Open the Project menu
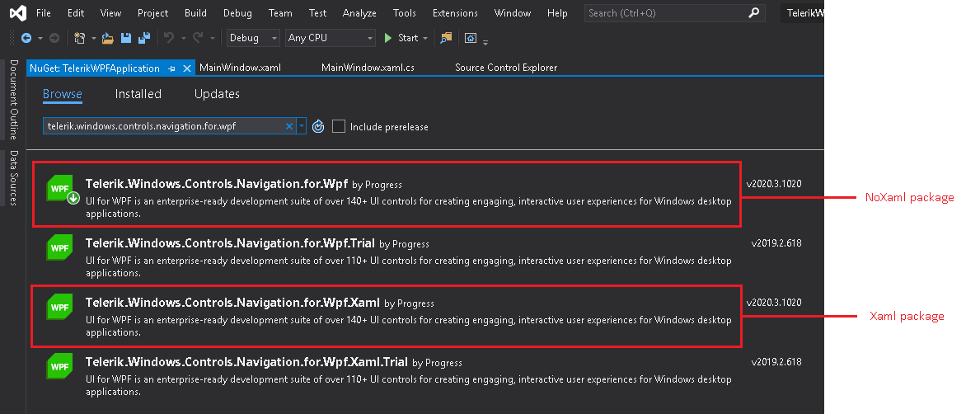980x414 pixels. [x=153, y=13]
